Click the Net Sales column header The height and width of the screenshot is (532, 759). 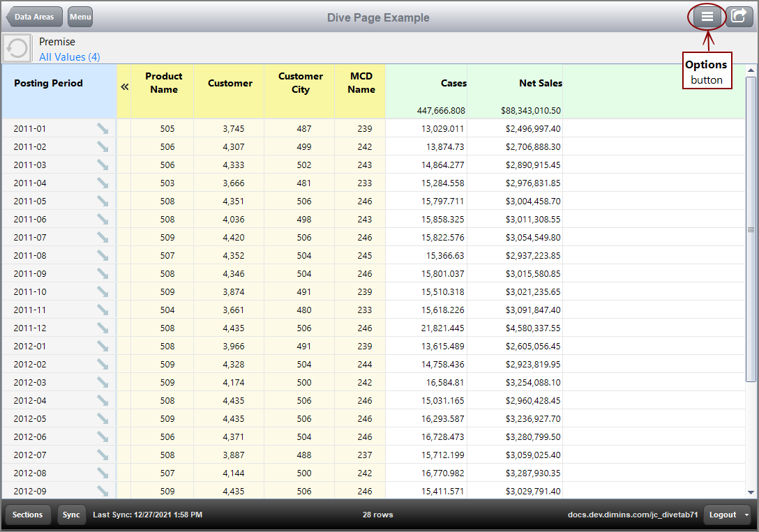[515, 91]
